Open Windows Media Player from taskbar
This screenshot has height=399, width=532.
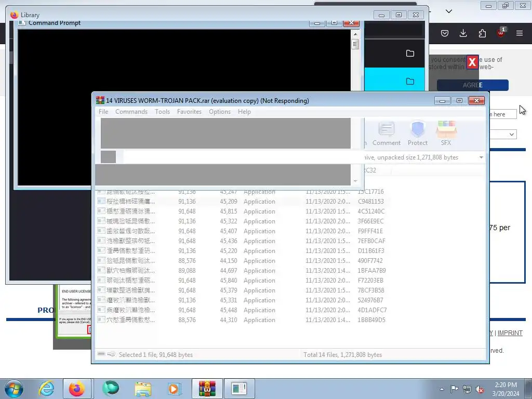(x=175, y=389)
